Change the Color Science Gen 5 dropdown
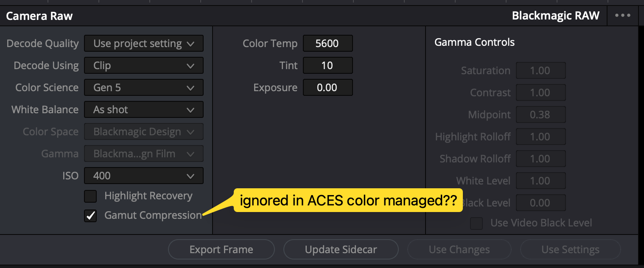 coord(143,88)
